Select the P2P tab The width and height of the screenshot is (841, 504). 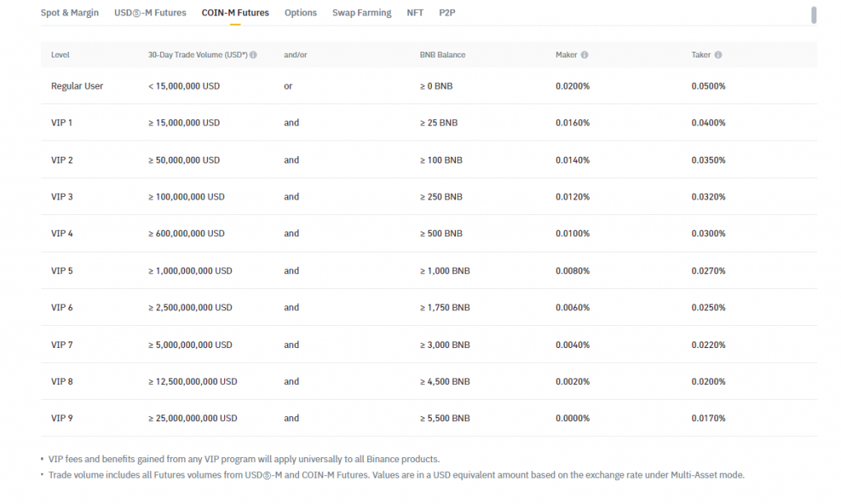coord(447,13)
